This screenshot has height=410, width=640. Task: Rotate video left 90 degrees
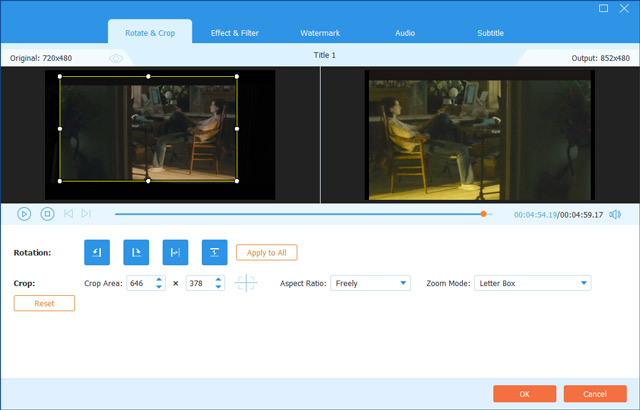(97, 252)
